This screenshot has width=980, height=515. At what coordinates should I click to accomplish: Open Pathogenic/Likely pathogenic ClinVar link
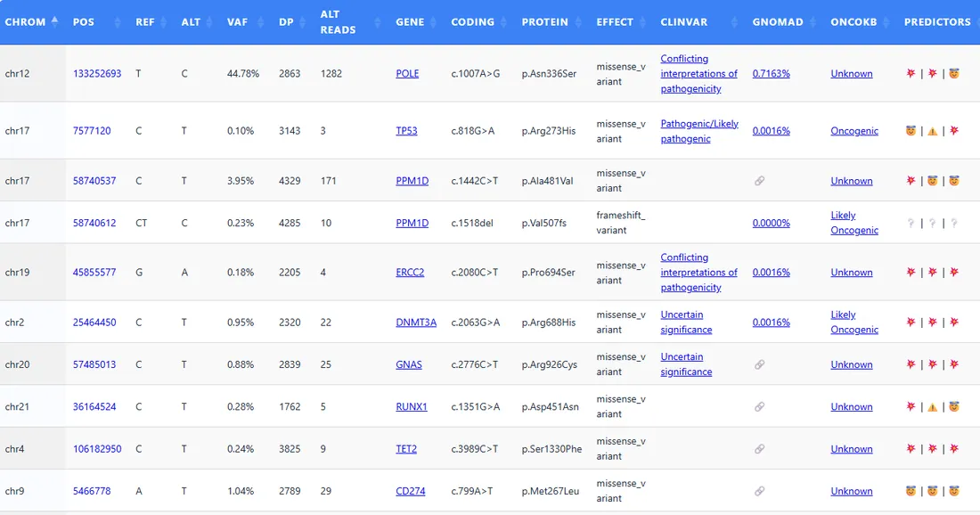click(699, 131)
